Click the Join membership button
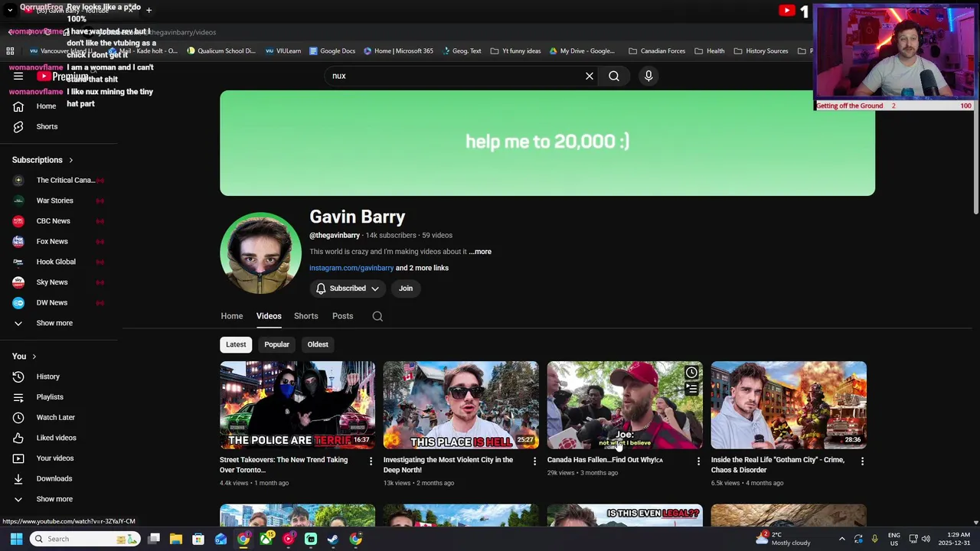 pyautogui.click(x=406, y=289)
